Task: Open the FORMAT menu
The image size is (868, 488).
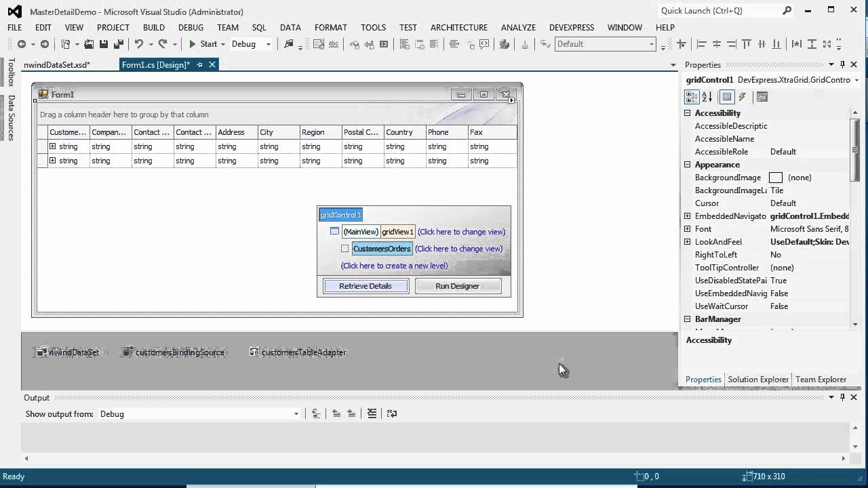Action: point(331,27)
